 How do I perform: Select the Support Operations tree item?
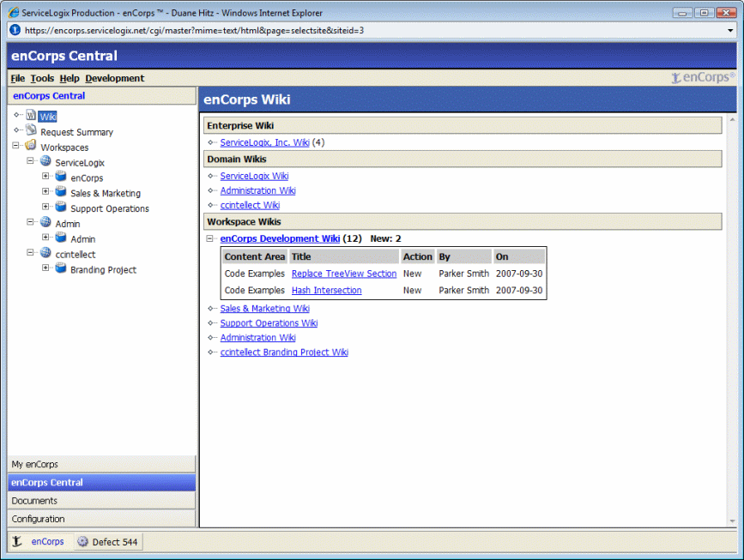[x=110, y=208]
